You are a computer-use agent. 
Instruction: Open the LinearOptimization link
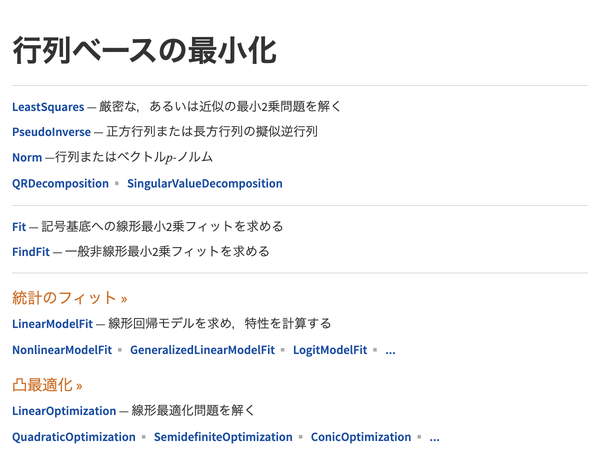[x=64, y=411]
